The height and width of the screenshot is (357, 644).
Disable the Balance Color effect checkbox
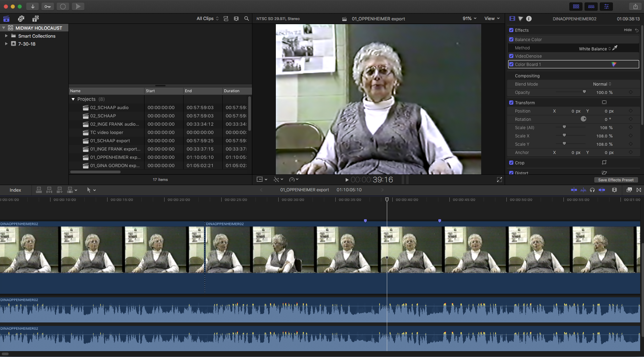point(511,39)
